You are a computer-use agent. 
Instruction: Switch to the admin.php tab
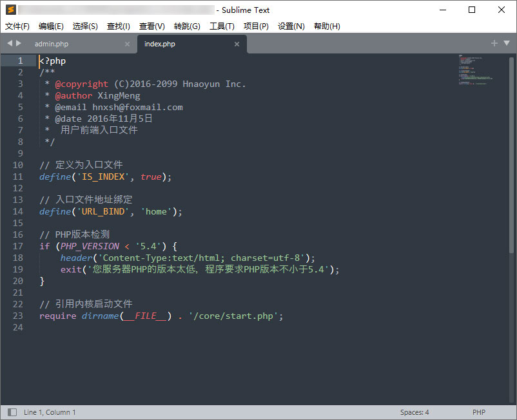coord(52,44)
